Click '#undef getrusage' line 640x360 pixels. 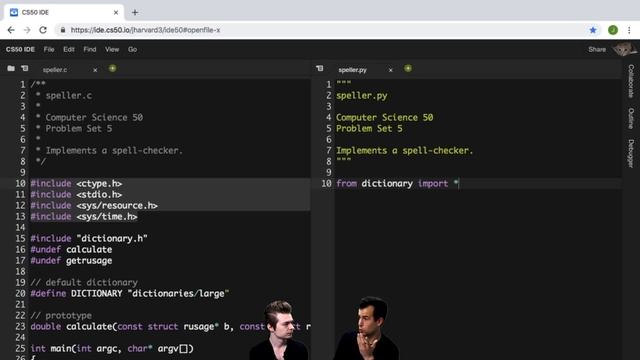point(71,260)
